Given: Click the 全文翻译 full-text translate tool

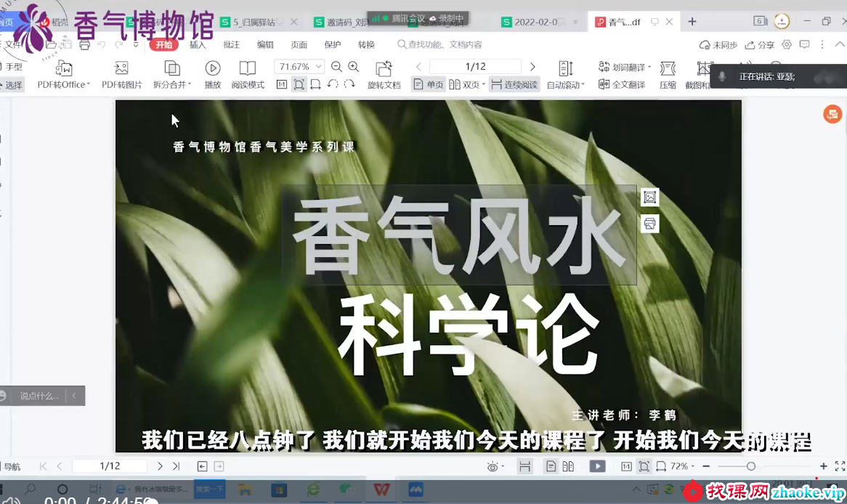Looking at the screenshot, I should click(622, 85).
